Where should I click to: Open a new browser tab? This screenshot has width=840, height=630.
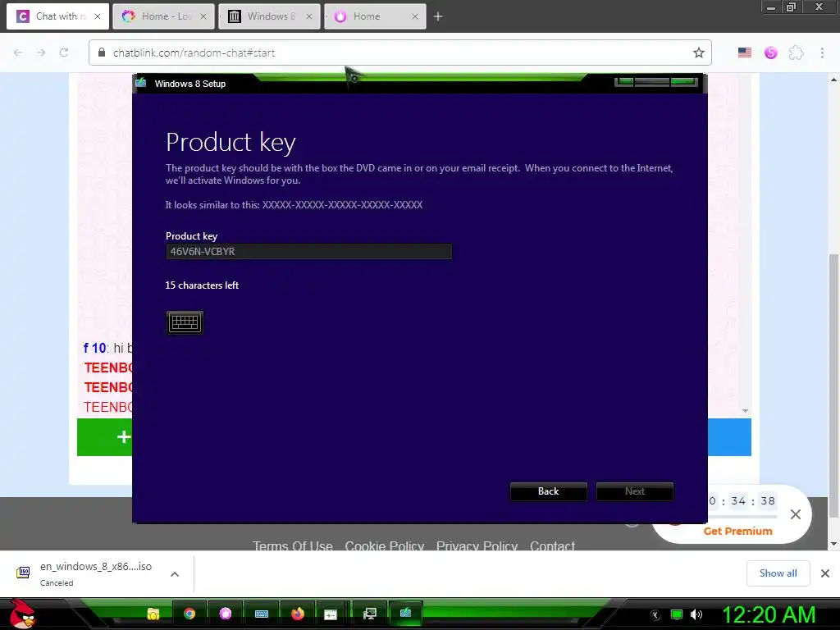tap(438, 16)
